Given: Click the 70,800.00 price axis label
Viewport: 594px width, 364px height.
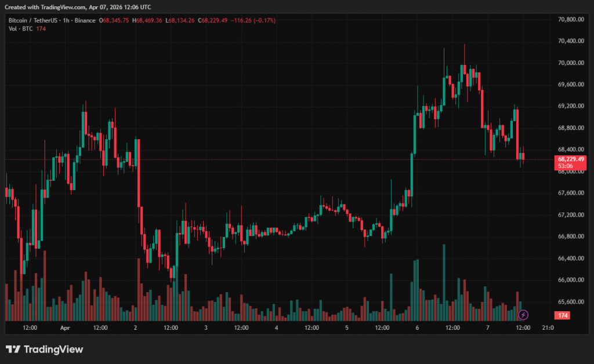Looking at the screenshot, I should pos(570,19).
